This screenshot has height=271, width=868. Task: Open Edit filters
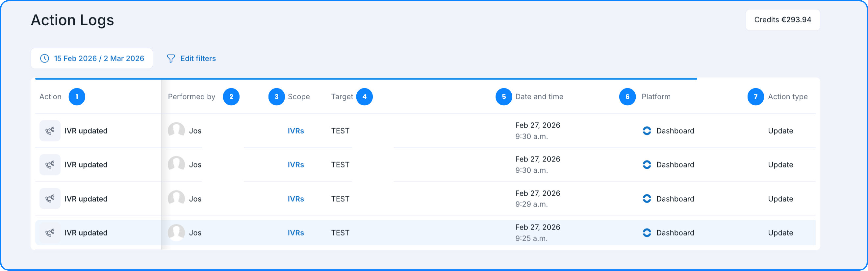point(198,59)
